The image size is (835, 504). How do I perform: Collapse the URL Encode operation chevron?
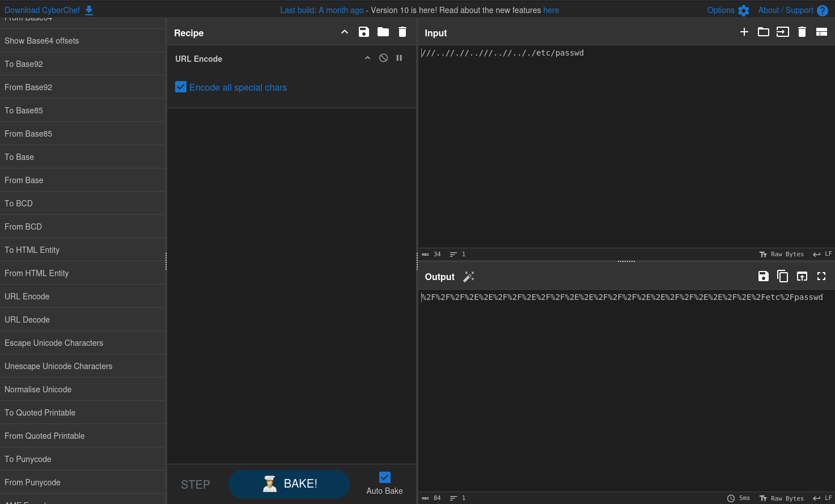[x=367, y=58]
